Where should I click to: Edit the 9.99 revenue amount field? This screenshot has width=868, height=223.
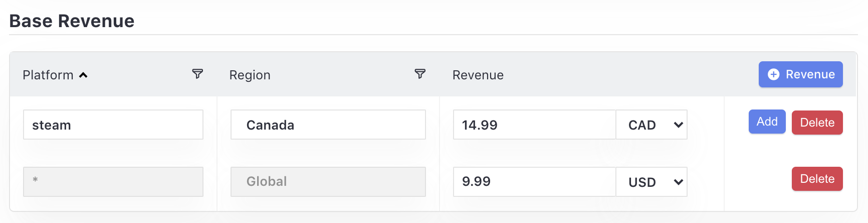(534, 182)
